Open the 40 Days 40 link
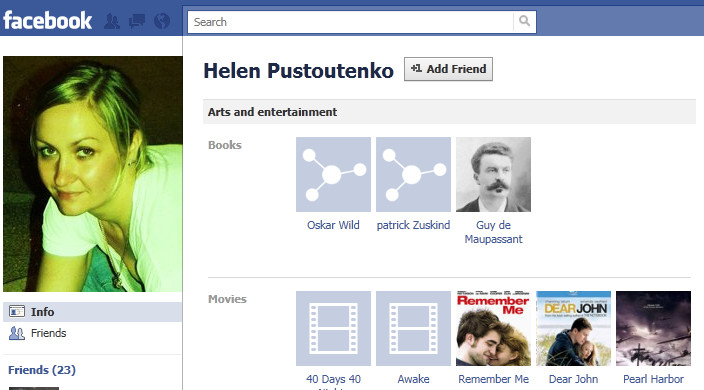Viewport: 704px width, 390px height. (333, 379)
